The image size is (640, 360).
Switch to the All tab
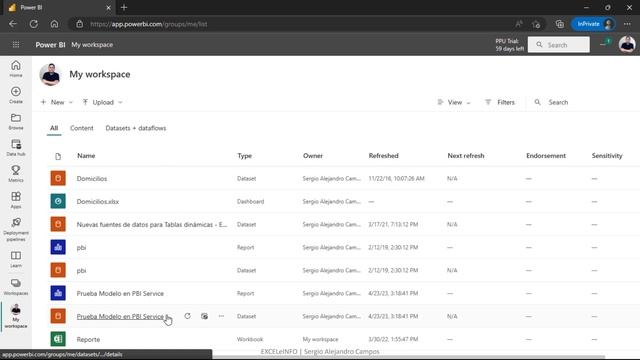point(54,128)
